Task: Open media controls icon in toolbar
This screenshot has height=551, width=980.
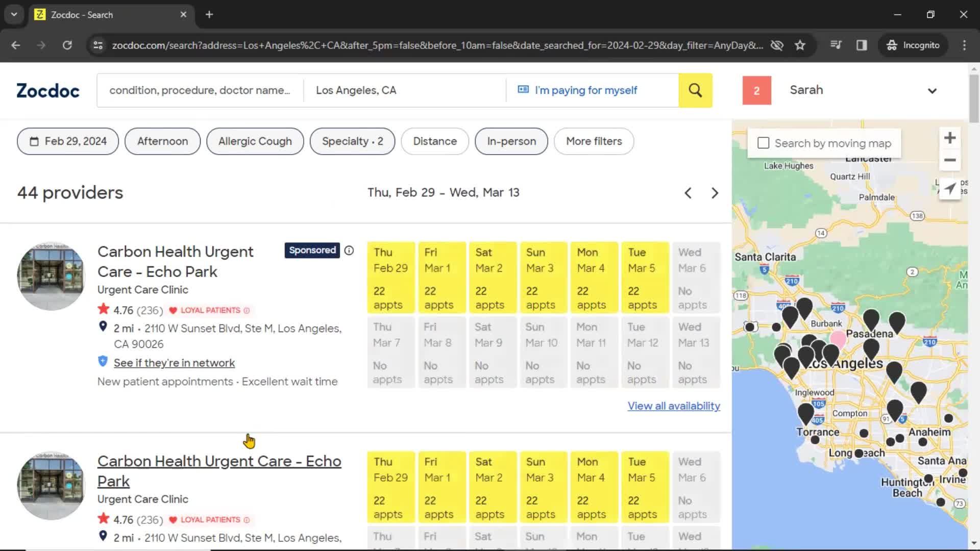Action: [x=836, y=45]
